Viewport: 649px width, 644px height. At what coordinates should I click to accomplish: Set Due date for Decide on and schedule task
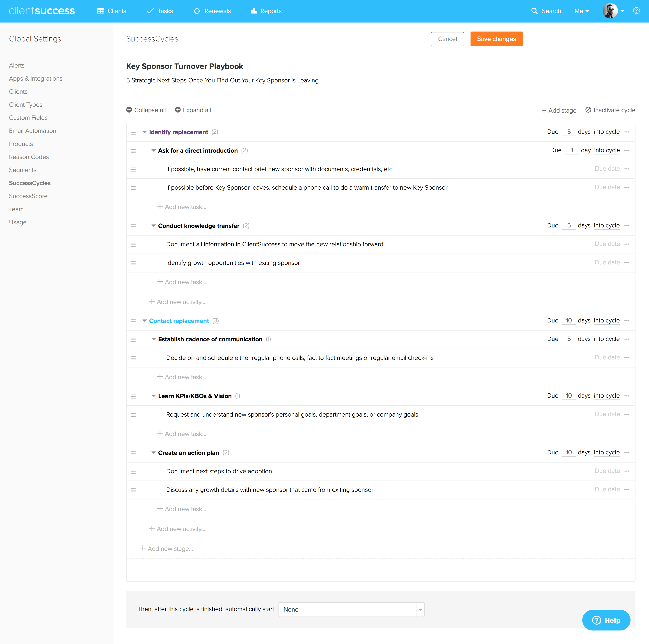pos(607,357)
